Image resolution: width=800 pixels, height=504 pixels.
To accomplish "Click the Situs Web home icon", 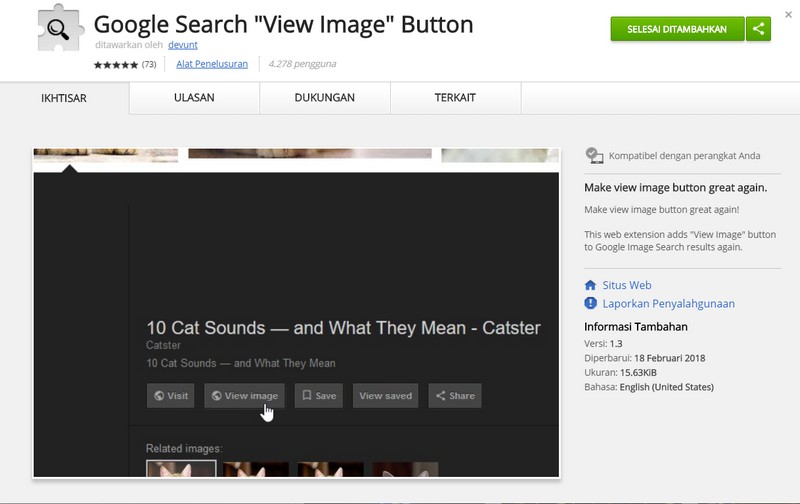I will (x=590, y=285).
